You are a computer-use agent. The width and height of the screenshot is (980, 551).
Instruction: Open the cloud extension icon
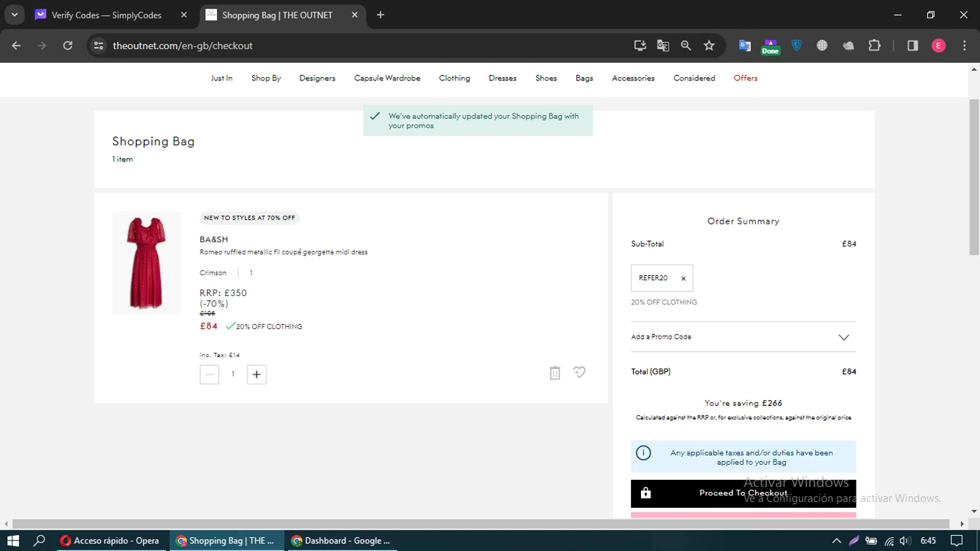[x=848, y=46]
